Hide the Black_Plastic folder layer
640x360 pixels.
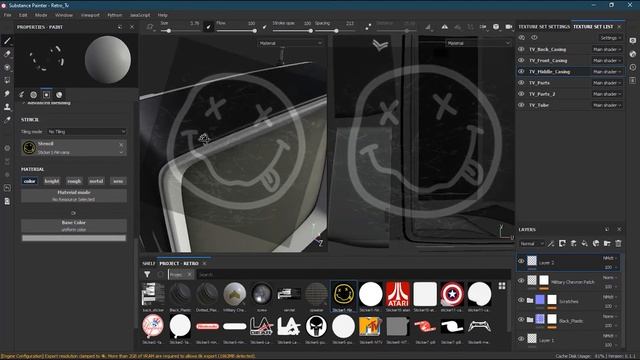521,320
